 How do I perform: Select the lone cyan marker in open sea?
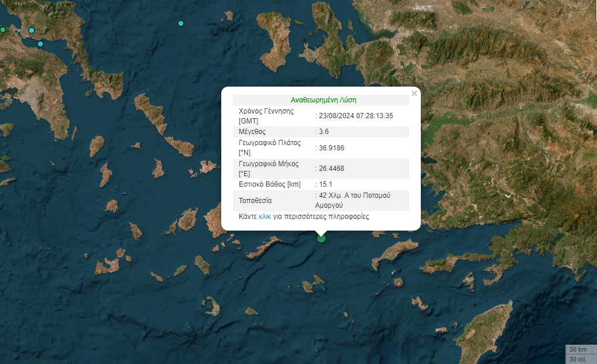180,23
